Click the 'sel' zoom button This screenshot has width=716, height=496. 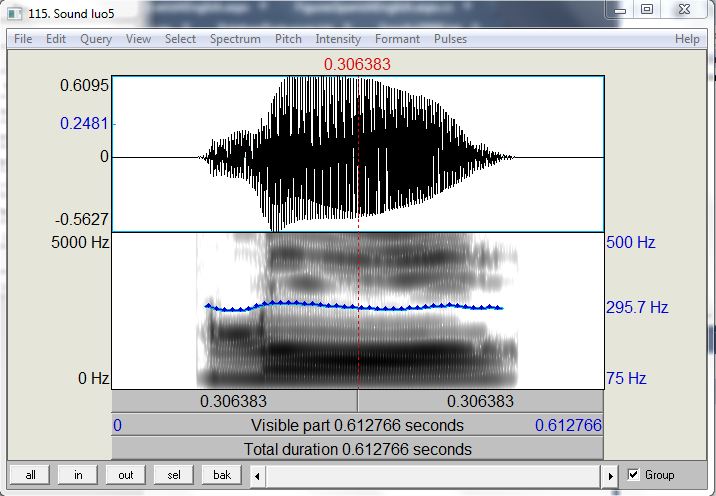(174, 475)
